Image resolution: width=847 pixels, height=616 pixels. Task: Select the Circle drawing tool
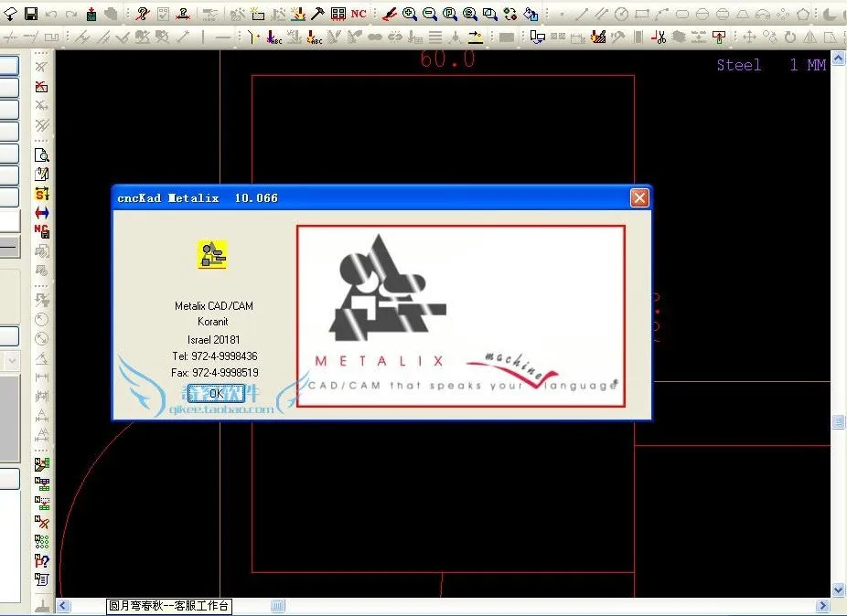click(x=621, y=14)
